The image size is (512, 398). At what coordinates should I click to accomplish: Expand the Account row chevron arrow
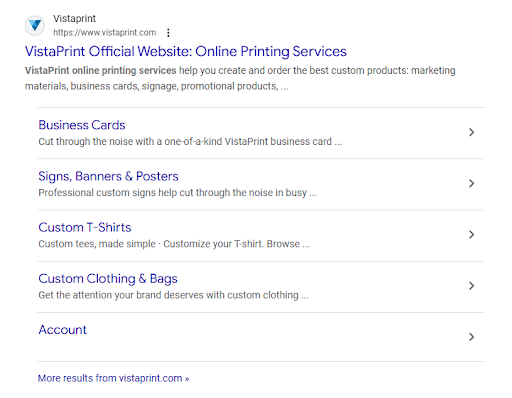coord(471,337)
